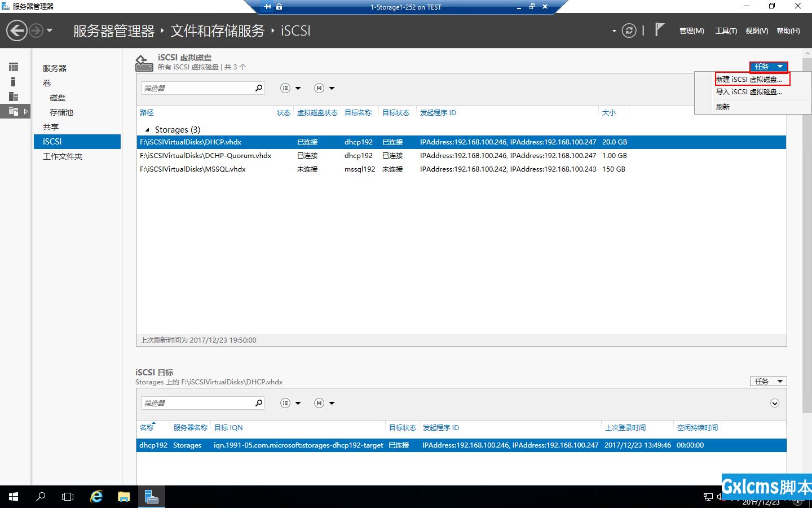Click the pin icon in VM connection bar

pos(267,7)
